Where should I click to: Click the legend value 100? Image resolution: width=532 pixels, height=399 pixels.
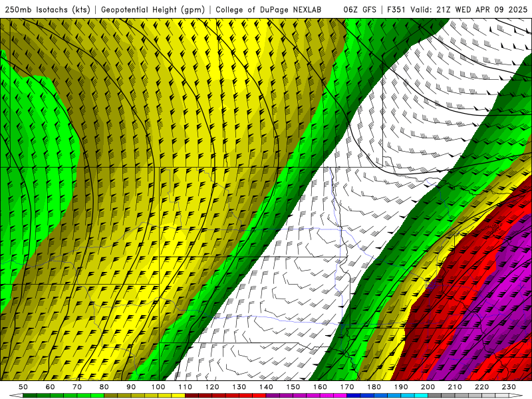click(158, 387)
